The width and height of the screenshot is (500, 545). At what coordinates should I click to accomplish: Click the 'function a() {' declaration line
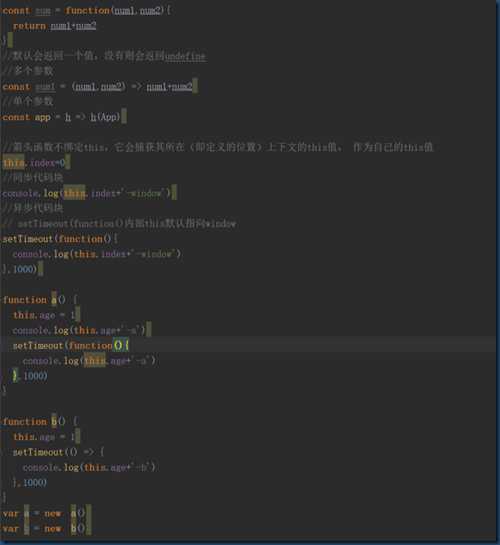pyautogui.click(x=40, y=300)
